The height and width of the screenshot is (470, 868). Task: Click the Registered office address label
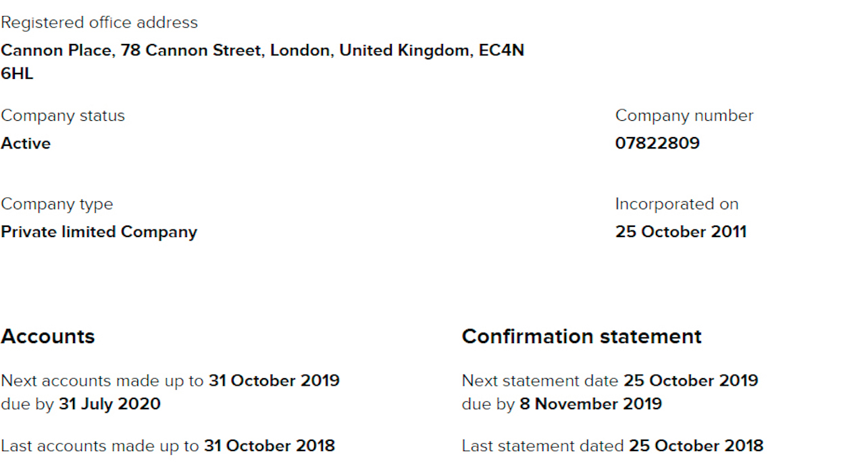pos(99,23)
